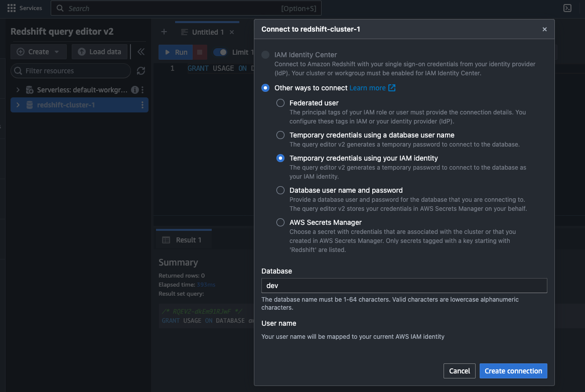Image resolution: width=585 pixels, height=392 pixels.
Task: Click the GRANT USAGE query line in editor
Action: tap(220, 68)
